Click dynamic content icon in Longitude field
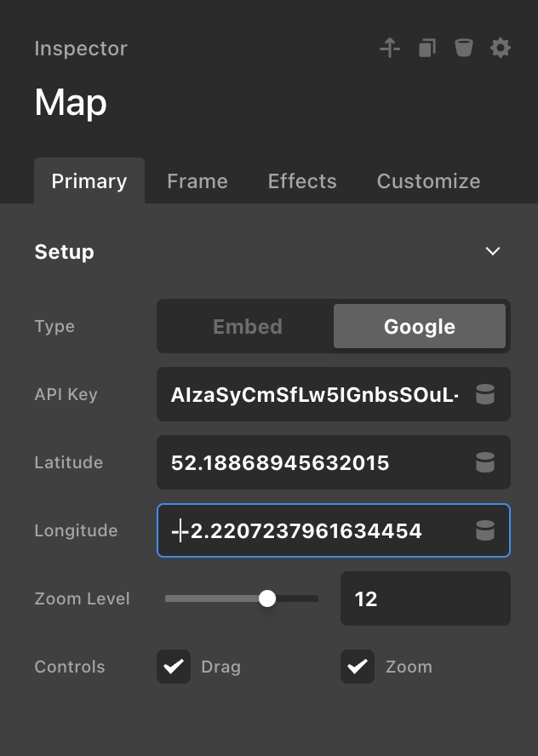 coord(484,530)
